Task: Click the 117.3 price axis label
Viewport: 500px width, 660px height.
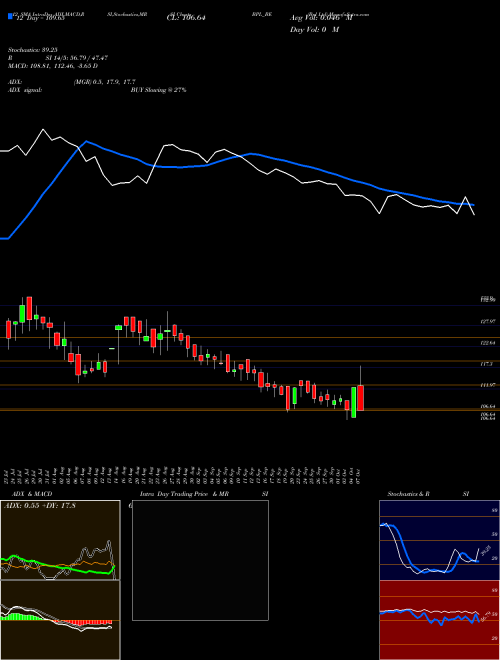Action: pos(486,364)
